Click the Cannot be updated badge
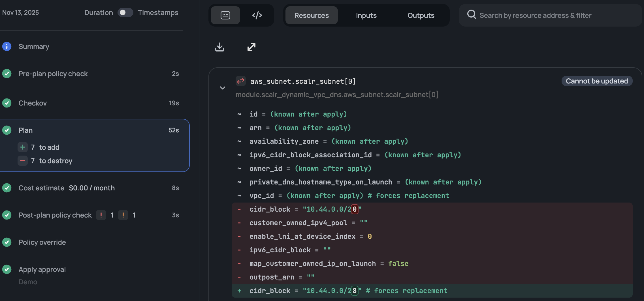 pyautogui.click(x=597, y=81)
